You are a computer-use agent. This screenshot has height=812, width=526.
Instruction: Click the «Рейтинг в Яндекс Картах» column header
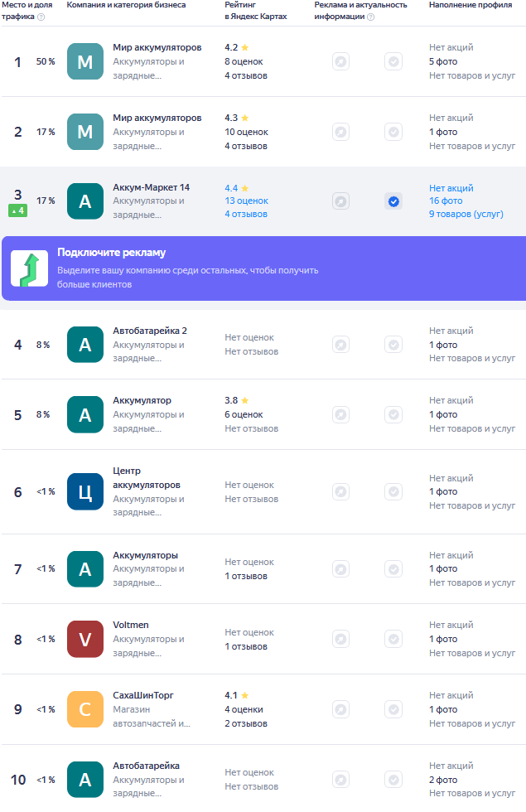click(256, 10)
